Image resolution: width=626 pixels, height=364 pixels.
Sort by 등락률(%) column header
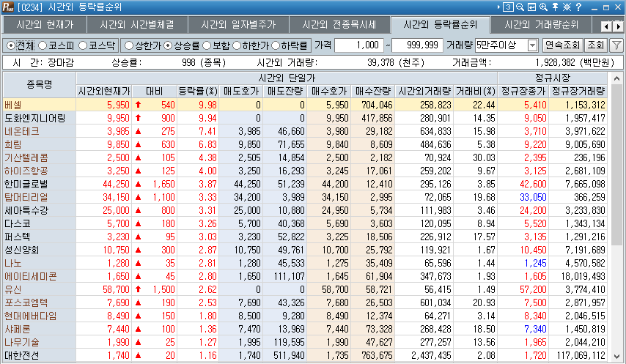tap(198, 92)
